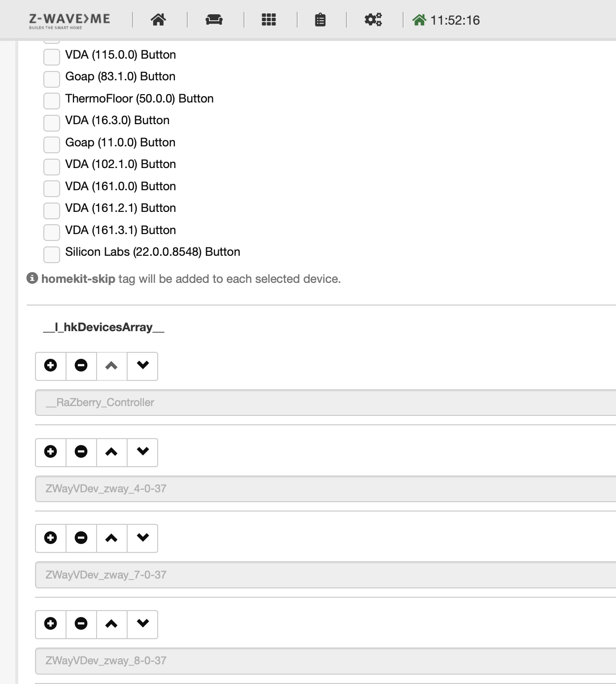
Task: Open the rooms sofa icon
Action: [x=214, y=20]
